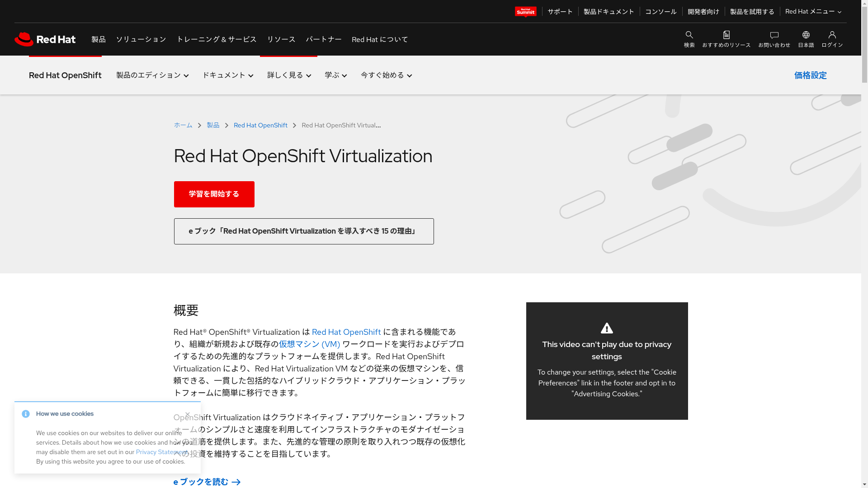
Task: Click the 製品ドキュメント top link
Action: click(609, 11)
